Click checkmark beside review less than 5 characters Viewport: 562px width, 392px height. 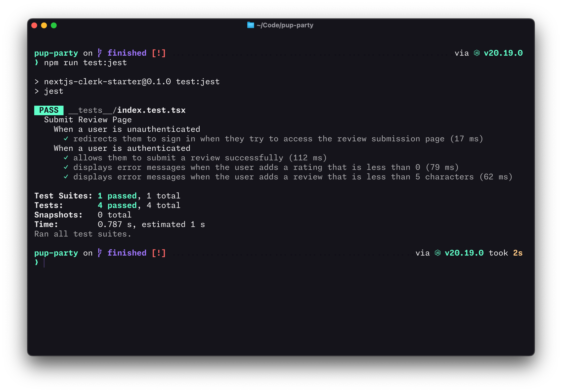click(66, 177)
